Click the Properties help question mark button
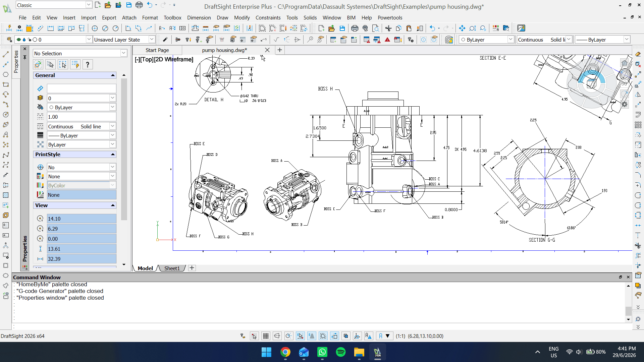 (x=88, y=64)
